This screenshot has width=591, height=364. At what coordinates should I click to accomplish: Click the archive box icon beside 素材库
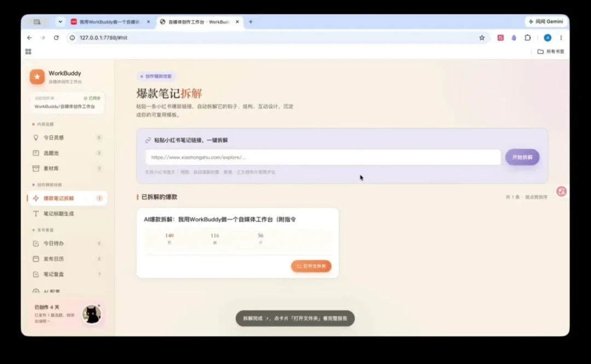pos(36,168)
